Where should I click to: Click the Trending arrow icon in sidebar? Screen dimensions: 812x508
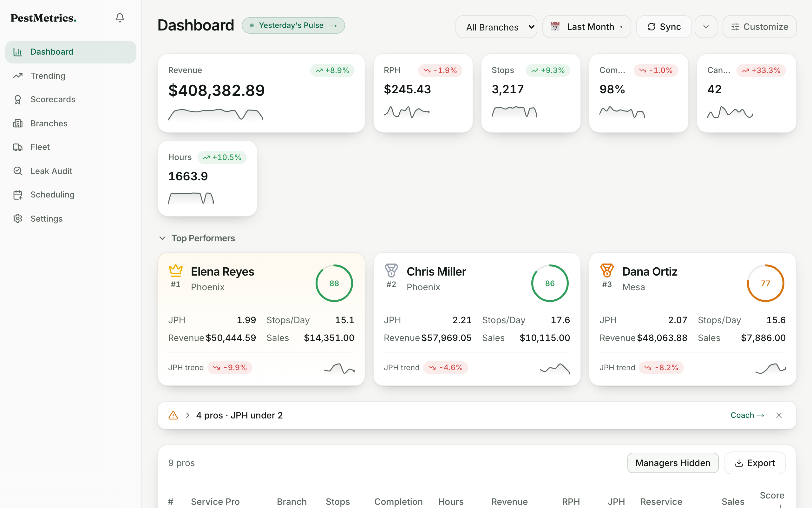[18, 76]
